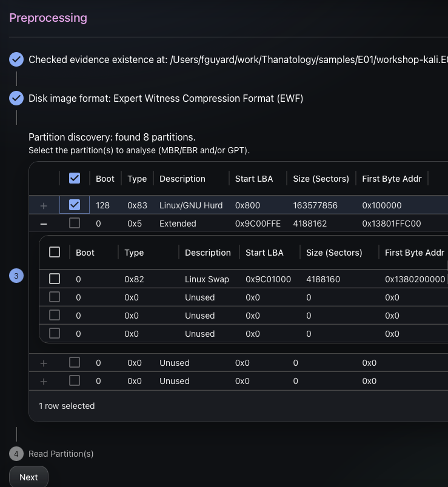Select checkbox of first Unused row in nested table

pos(55,297)
